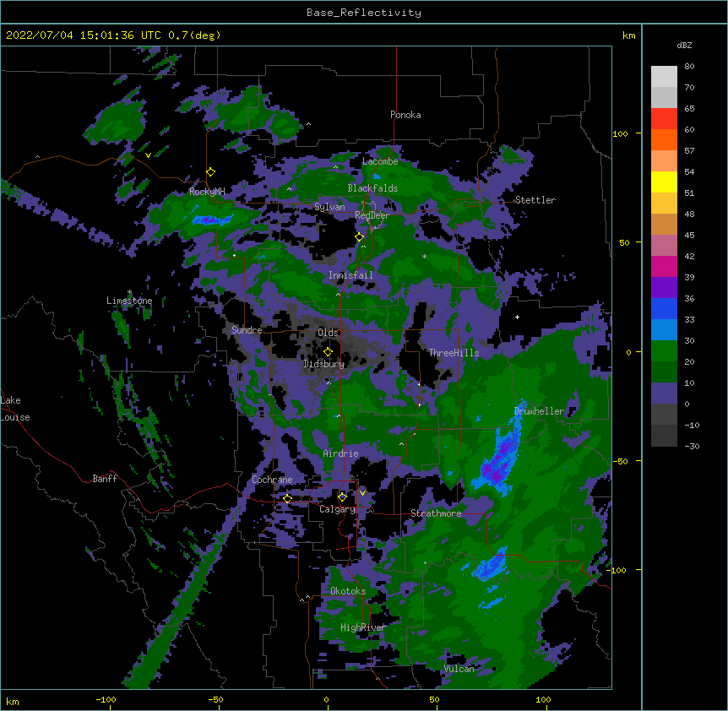Select the yellow V marker east of Calgary
This screenshot has height=711, width=728.
(x=362, y=493)
